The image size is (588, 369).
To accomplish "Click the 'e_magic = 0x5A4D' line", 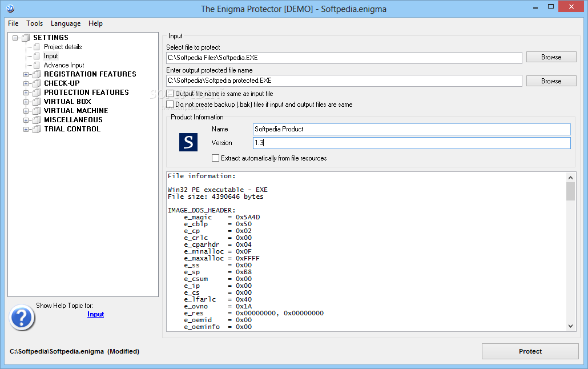I will point(221,218).
